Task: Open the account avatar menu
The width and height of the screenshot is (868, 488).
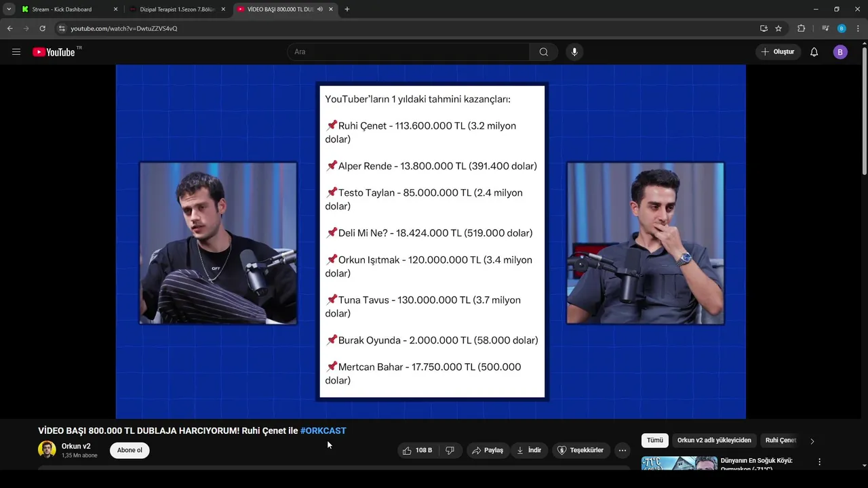Action: [x=840, y=52]
